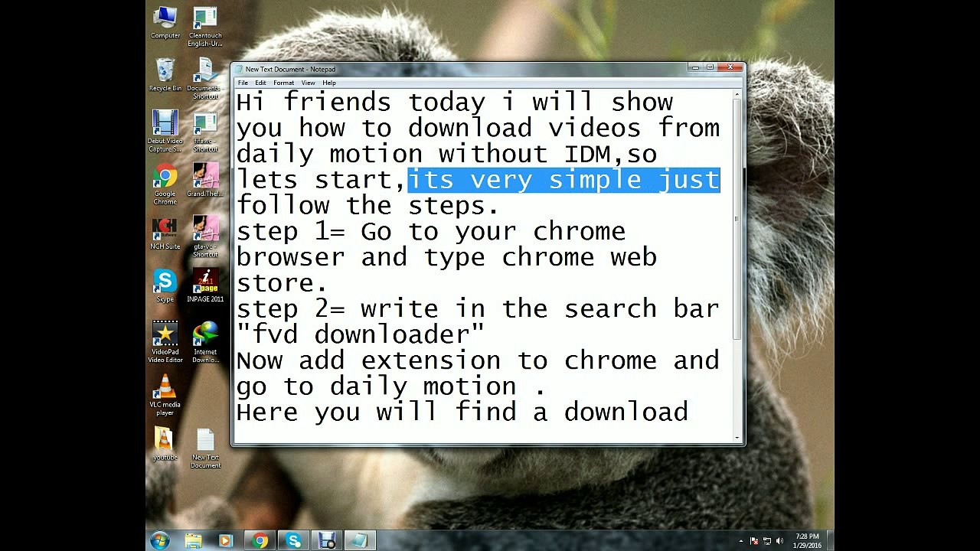
Task: Open the Edit menu
Action: 260,83
